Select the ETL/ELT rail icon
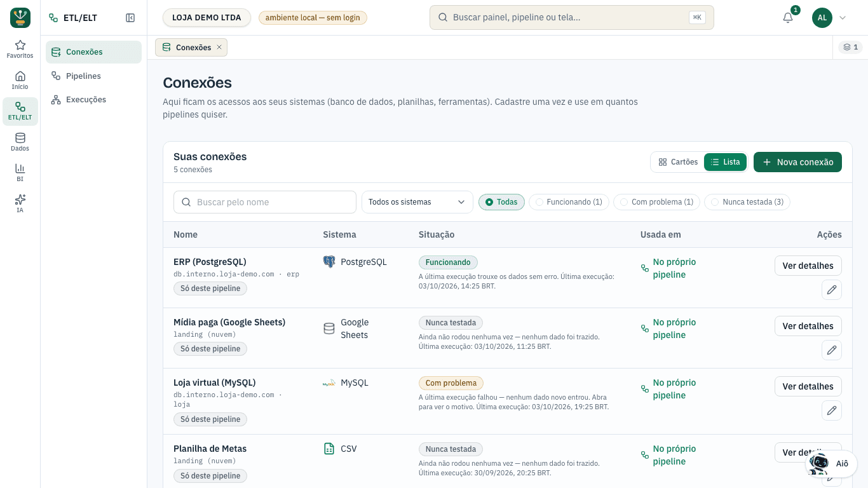The width and height of the screenshot is (868, 488). pyautogui.click(x=20, y=111)
